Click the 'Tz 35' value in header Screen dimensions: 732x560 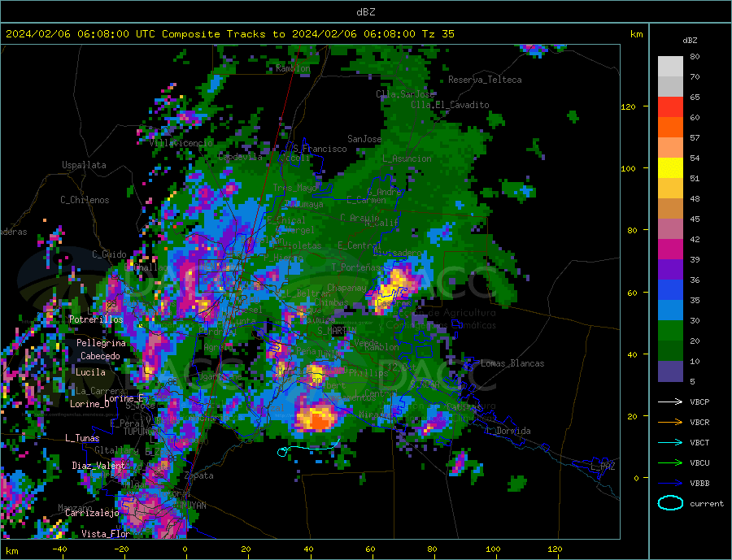[x=438, y=34]
